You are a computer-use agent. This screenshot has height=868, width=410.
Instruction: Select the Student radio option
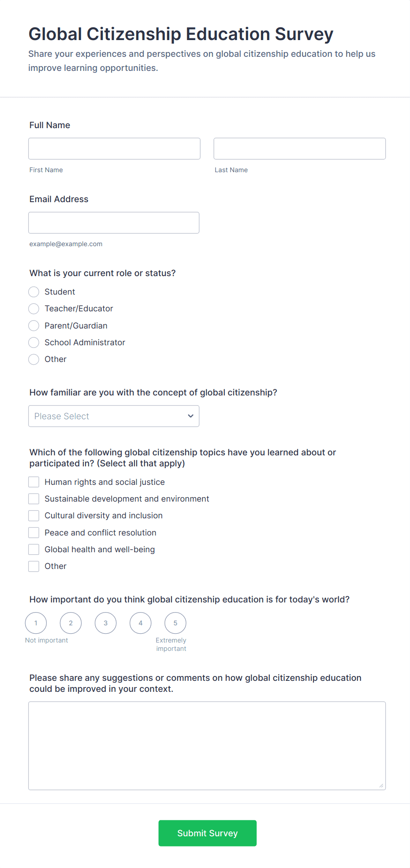click(34, 292)
